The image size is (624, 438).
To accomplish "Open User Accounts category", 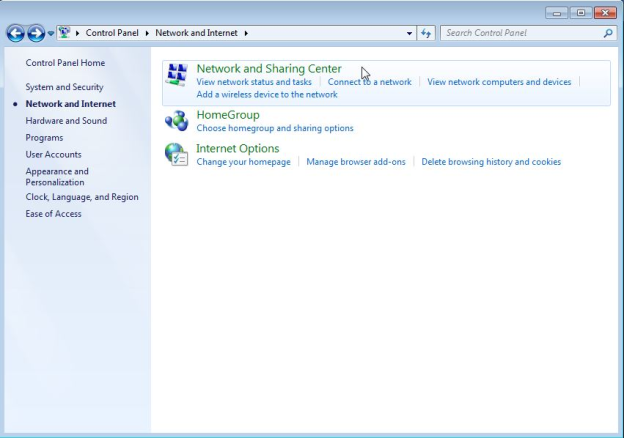I will [53, 154].
